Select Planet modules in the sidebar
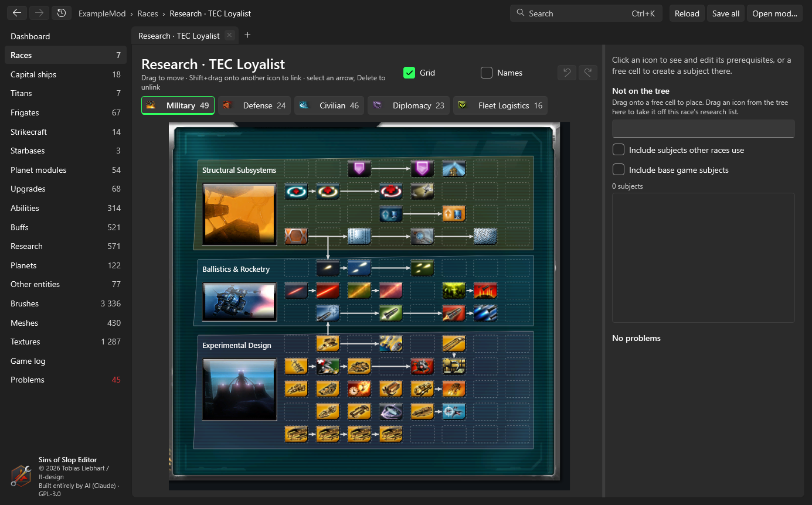The image size is (812, 505). point(66,170)
